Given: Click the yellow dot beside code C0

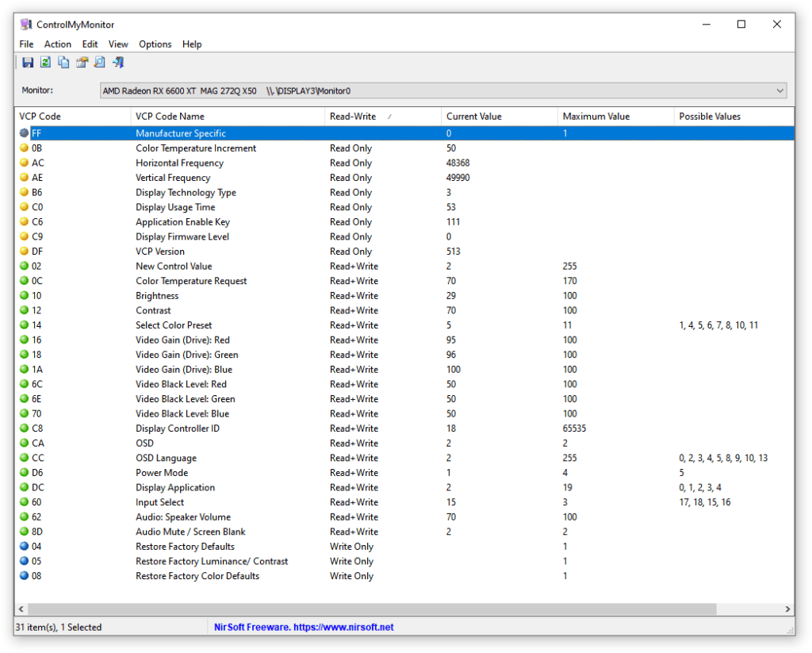Looking at the screenshot, I should 24,207.
